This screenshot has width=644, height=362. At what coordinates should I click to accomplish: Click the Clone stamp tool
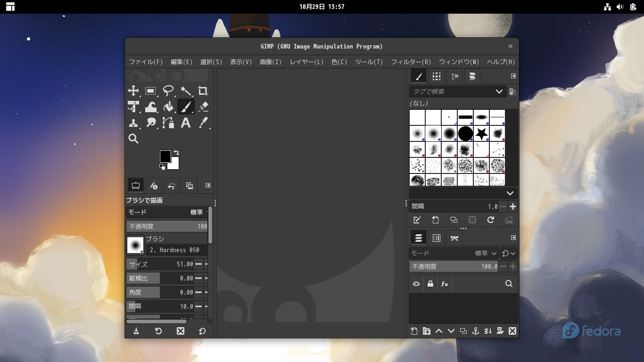[133, 123]
